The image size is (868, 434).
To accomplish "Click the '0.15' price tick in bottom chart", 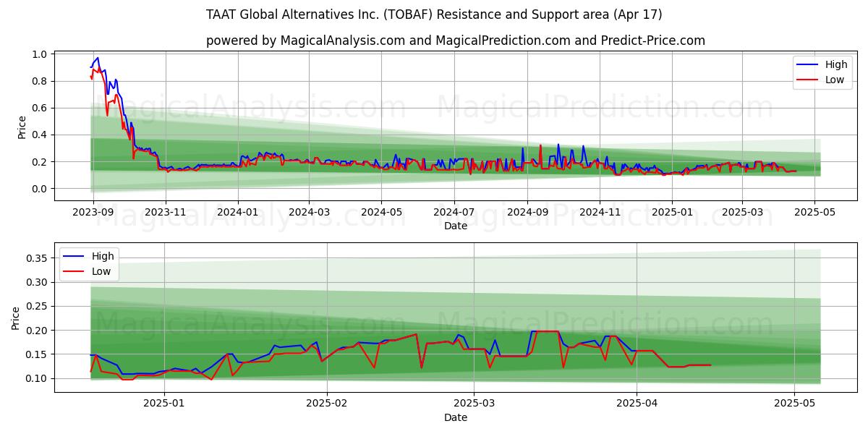I will [x=37, y=354].
